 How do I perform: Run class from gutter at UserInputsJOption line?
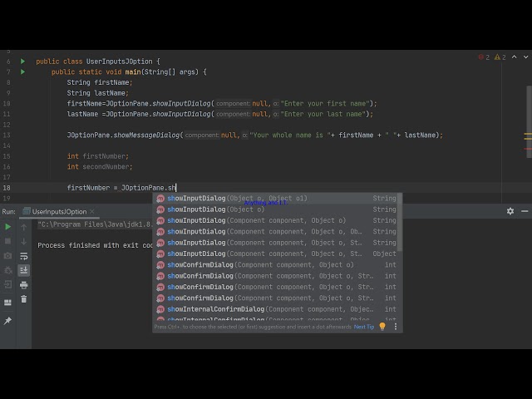[x=22, y=62]
